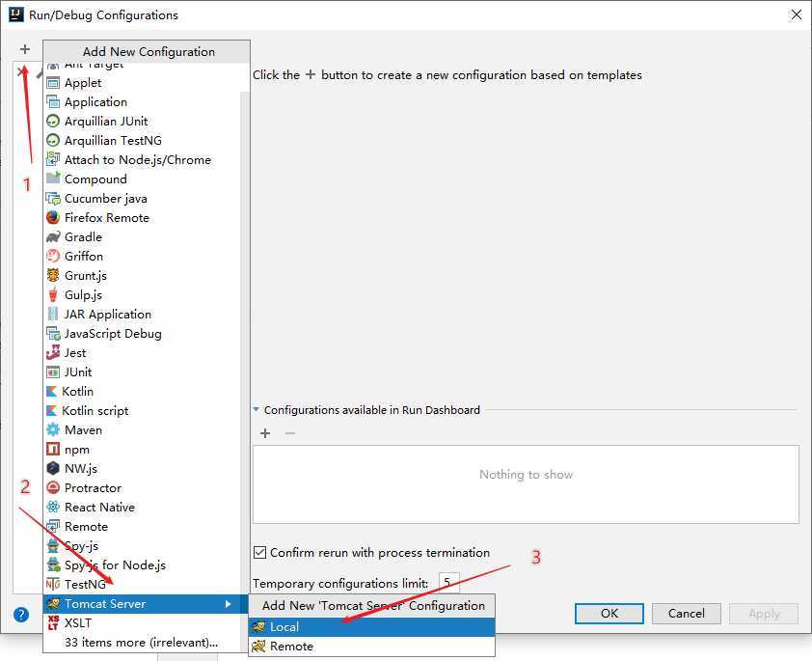Screen dimensions: 812x661
Task: Close the Run/Debug Configurations dialog
Action: click(797, 15)
